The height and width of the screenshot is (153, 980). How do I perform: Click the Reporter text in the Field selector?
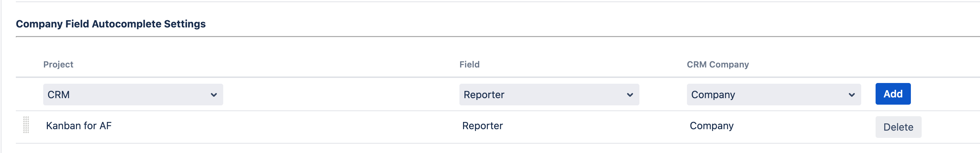tap(484, 95)
